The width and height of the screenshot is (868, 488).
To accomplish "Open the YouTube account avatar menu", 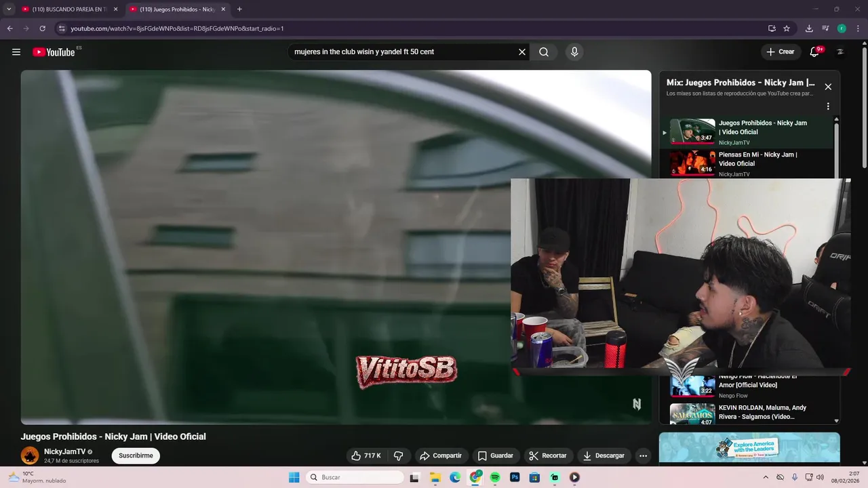I will [x=840, y=52].
